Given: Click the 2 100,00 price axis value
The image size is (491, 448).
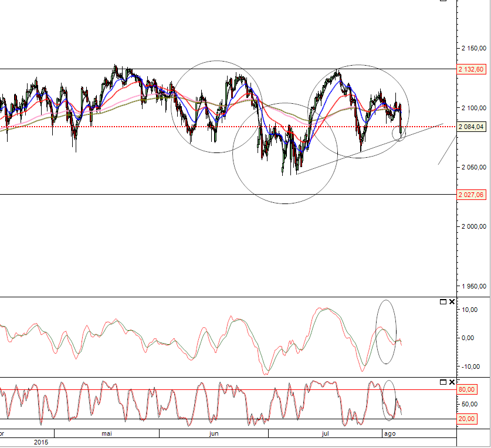Looking at the screenshot, I should tap(474, 108).
